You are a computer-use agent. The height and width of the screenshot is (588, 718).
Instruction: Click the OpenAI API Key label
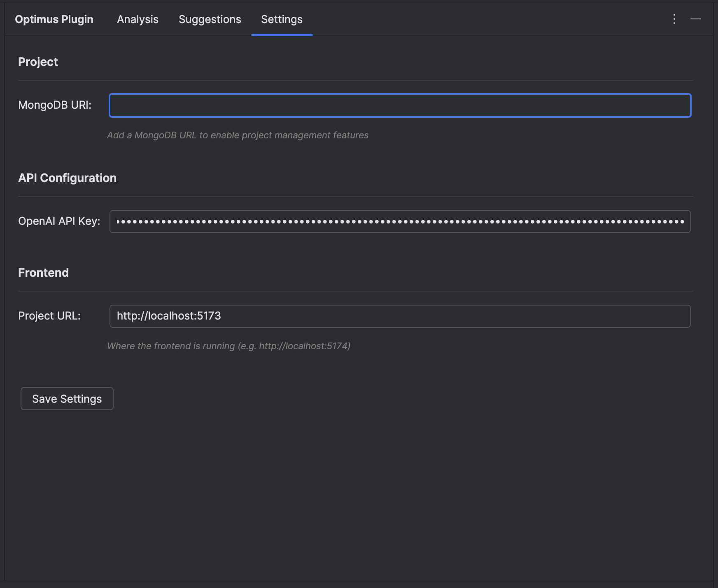pyautogui.click(x=59, y=221)
